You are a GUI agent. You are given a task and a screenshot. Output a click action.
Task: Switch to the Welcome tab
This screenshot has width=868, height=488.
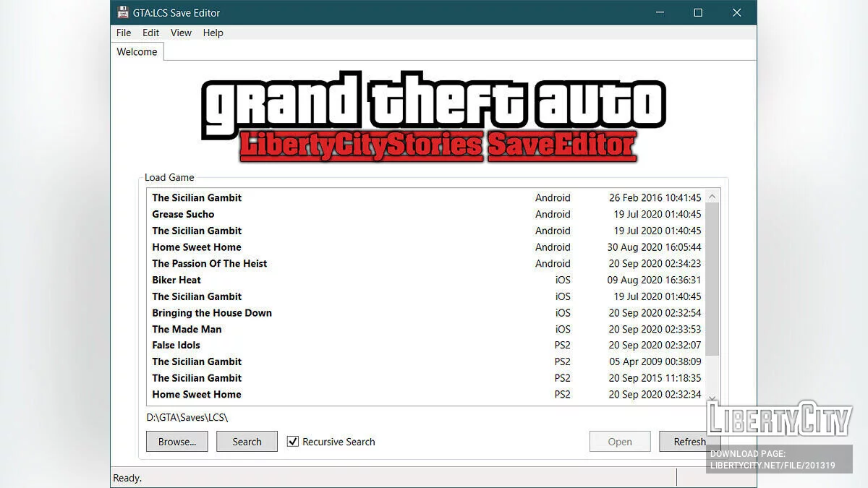137,51
